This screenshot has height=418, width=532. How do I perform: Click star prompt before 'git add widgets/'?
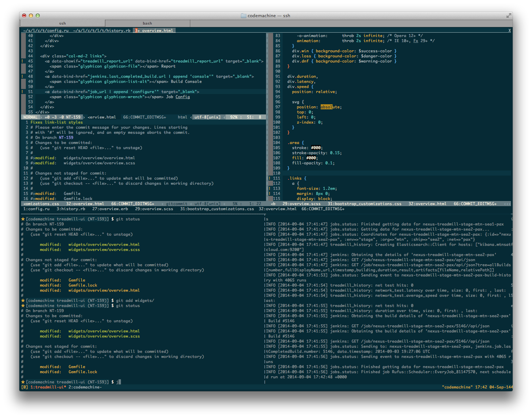click(23, 301)
